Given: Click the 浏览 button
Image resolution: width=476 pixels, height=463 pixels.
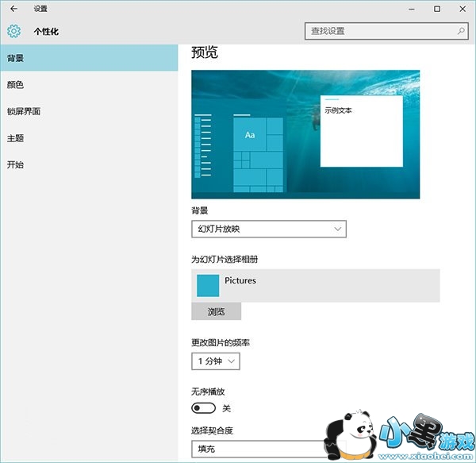Looking at the screenshot, I should point(216,311).
